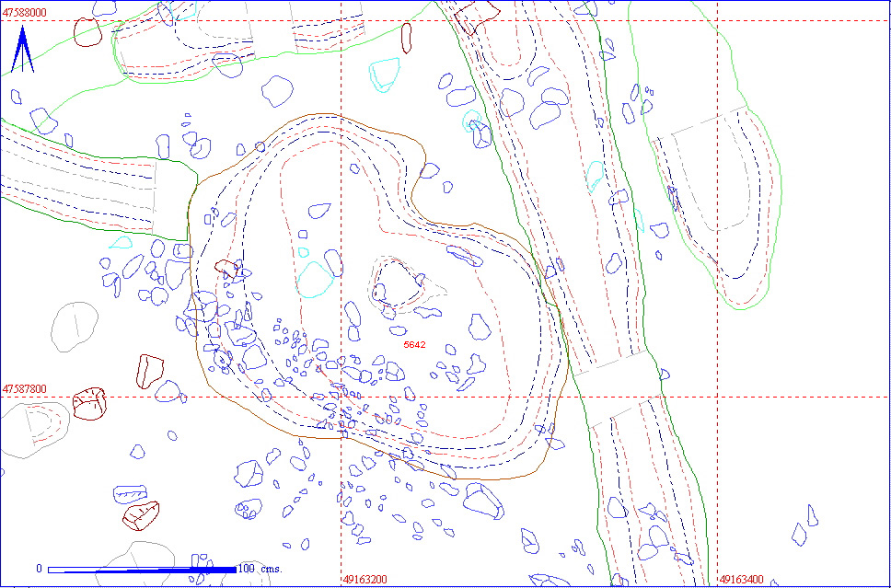Select the 47588000 northing label
This screenshot has width=891, height=588.
[x=23, y=13]
